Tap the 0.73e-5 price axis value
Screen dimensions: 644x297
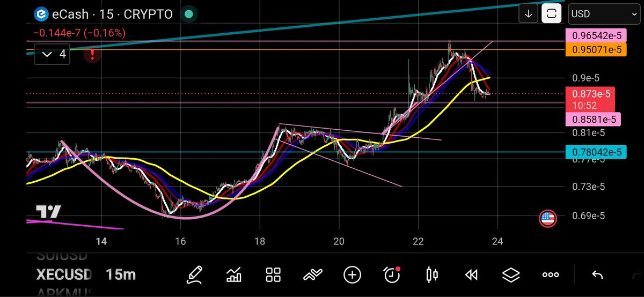(589, 186)
